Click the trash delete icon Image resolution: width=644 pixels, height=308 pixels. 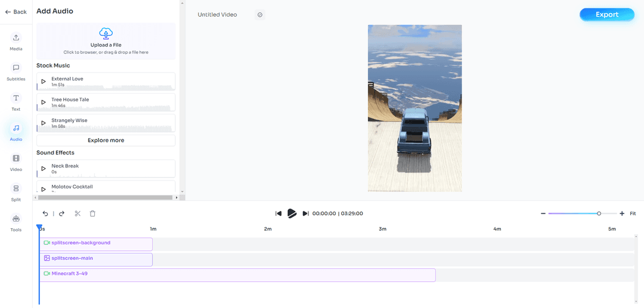[x=92, y=213]
